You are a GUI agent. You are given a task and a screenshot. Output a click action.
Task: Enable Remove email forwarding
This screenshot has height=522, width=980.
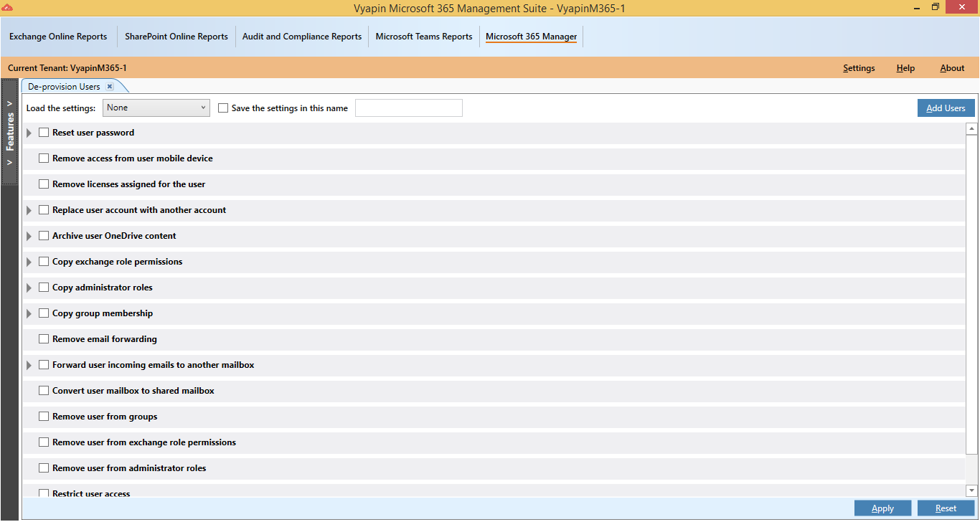coord(43,338)
